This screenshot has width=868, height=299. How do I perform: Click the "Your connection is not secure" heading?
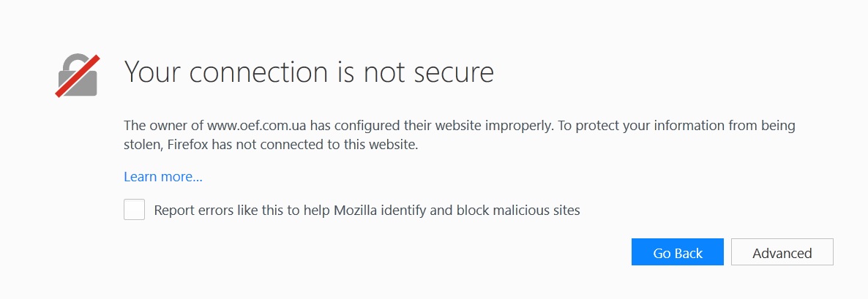pos(309,72)
